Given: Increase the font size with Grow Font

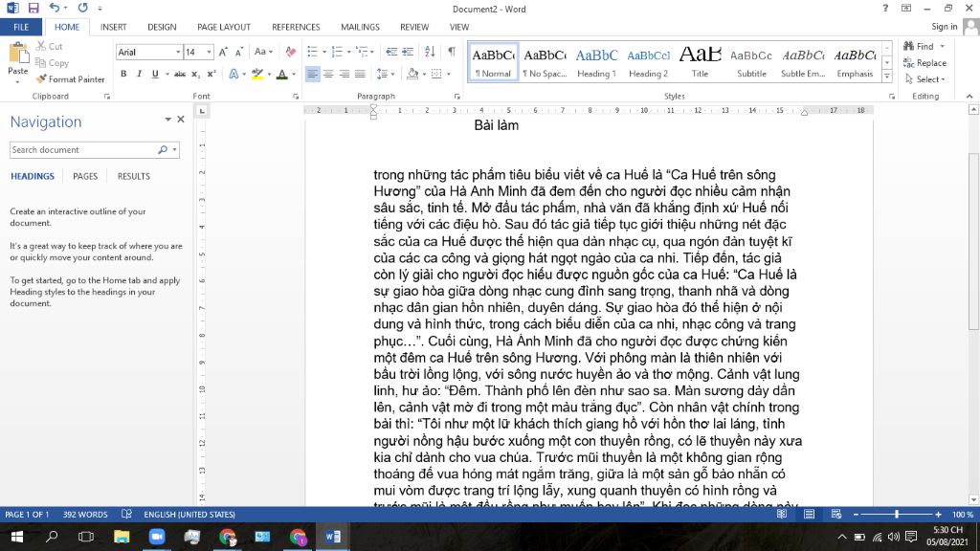Looking at the screenshot, I should tap(223, 52).
